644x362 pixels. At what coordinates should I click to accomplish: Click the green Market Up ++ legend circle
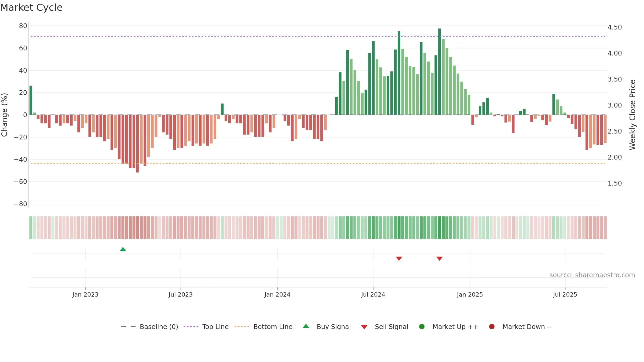pos(422,327)
